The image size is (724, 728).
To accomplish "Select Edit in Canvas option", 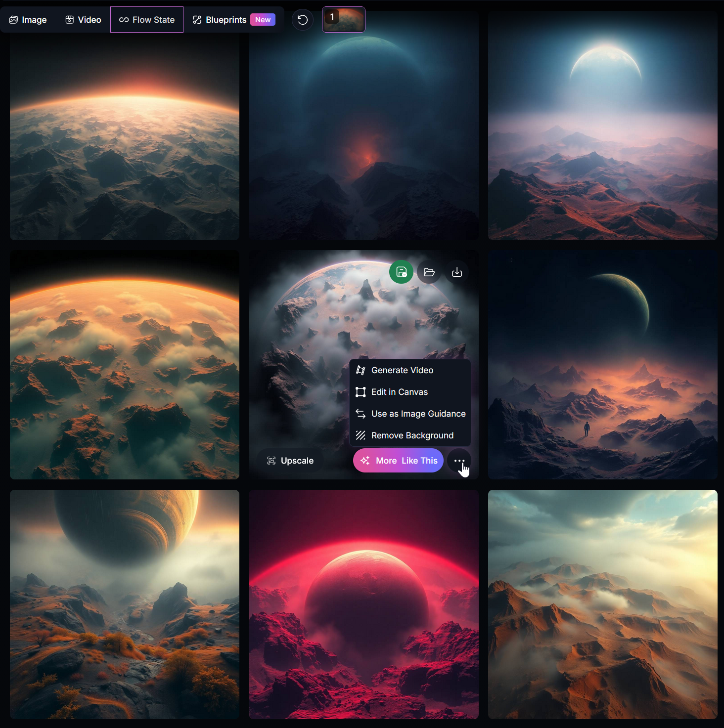I will click(x=410, y=392).
